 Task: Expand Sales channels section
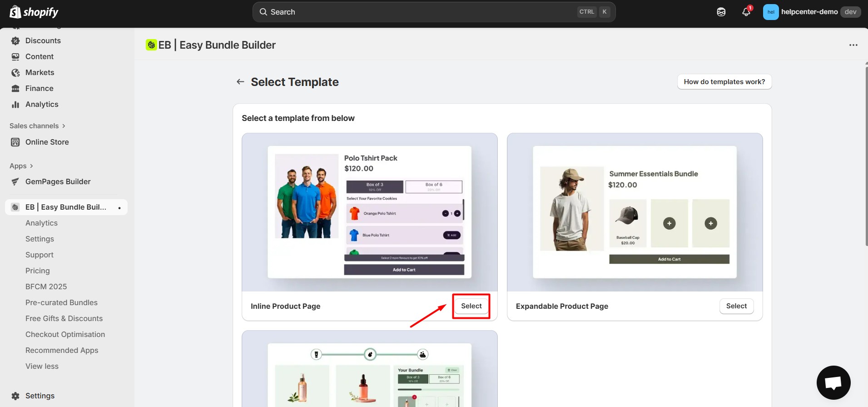point(37,126)
